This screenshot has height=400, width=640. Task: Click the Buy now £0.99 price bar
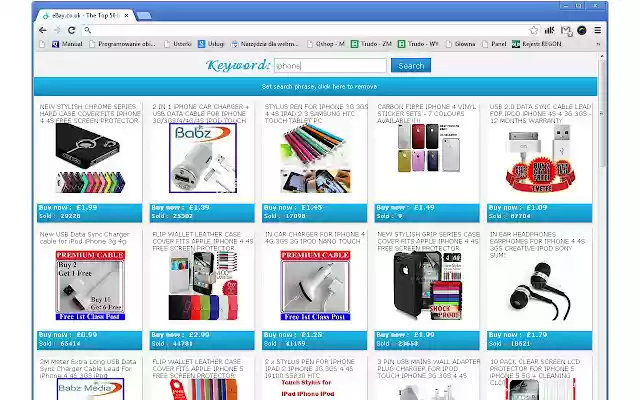(x=89, y=340)
